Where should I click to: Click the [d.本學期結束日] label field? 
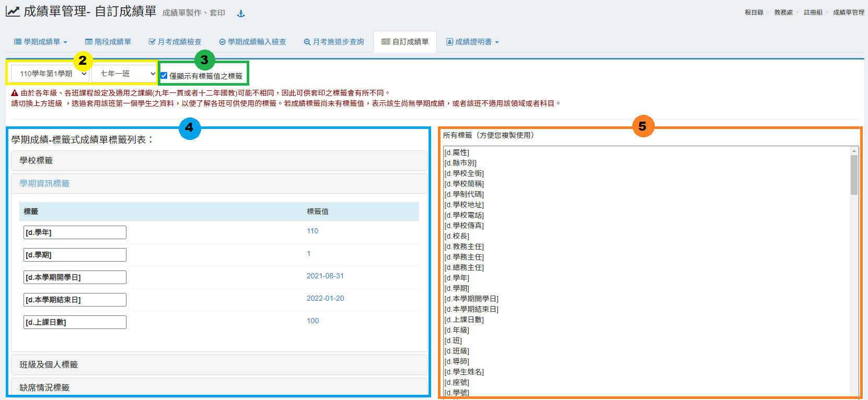tap(75, 300)
